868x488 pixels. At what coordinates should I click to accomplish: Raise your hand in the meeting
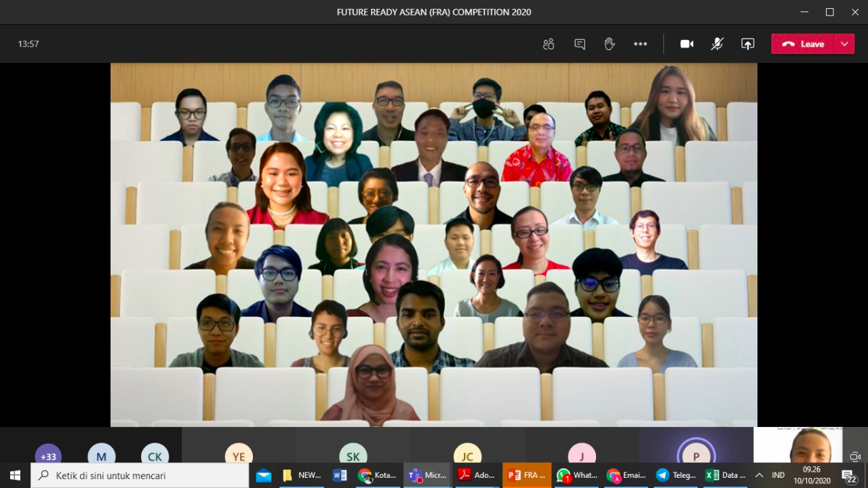(610, 44)
